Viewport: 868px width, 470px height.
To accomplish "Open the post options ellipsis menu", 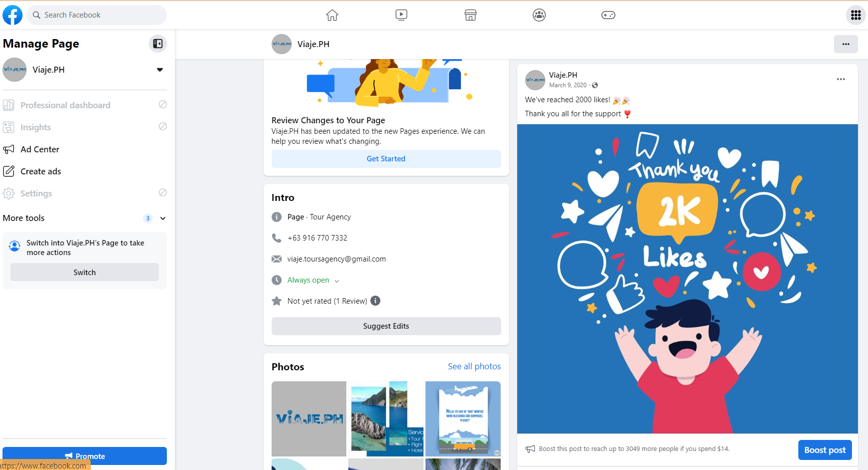I will [841, 79].
